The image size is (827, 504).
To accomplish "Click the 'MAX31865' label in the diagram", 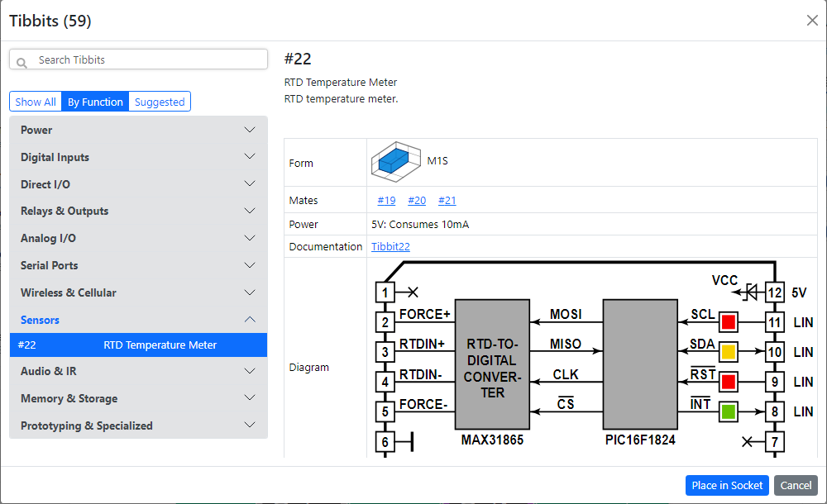I will 492,440.
